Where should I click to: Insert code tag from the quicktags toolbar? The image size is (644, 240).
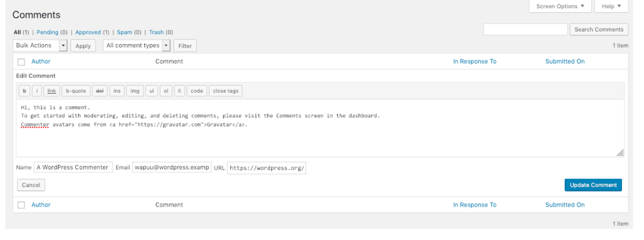[197, 91]
